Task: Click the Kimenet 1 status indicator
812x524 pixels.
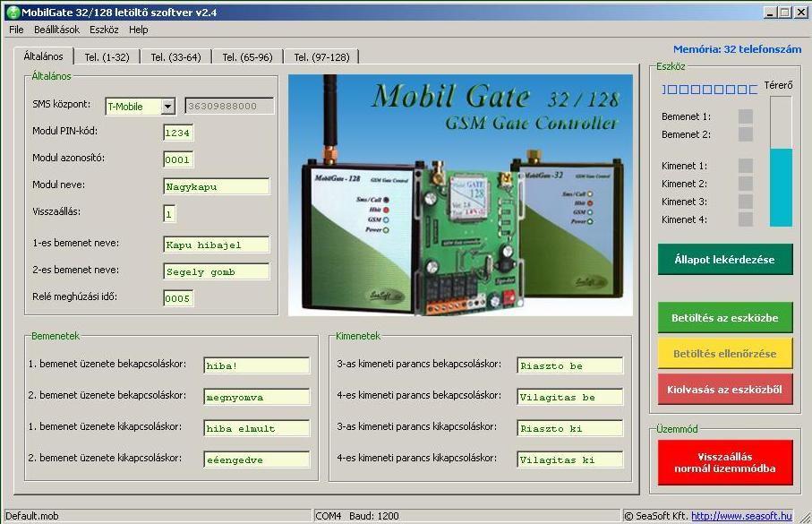Action: pos(745,166)
